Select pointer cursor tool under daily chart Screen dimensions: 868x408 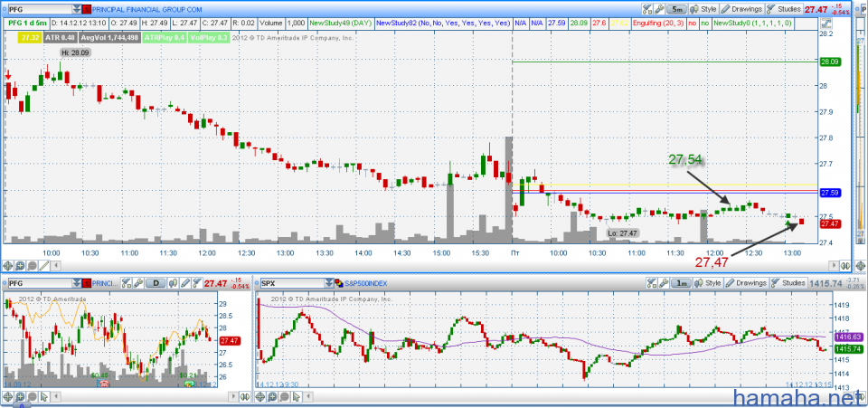coord(44,397)
